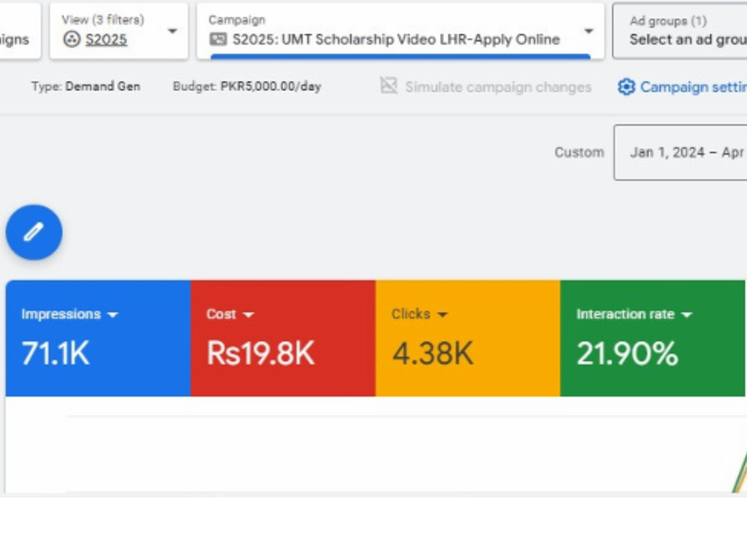Open the Campaign settings gear link
Screen dimensions: 747x560
(626, 87)
